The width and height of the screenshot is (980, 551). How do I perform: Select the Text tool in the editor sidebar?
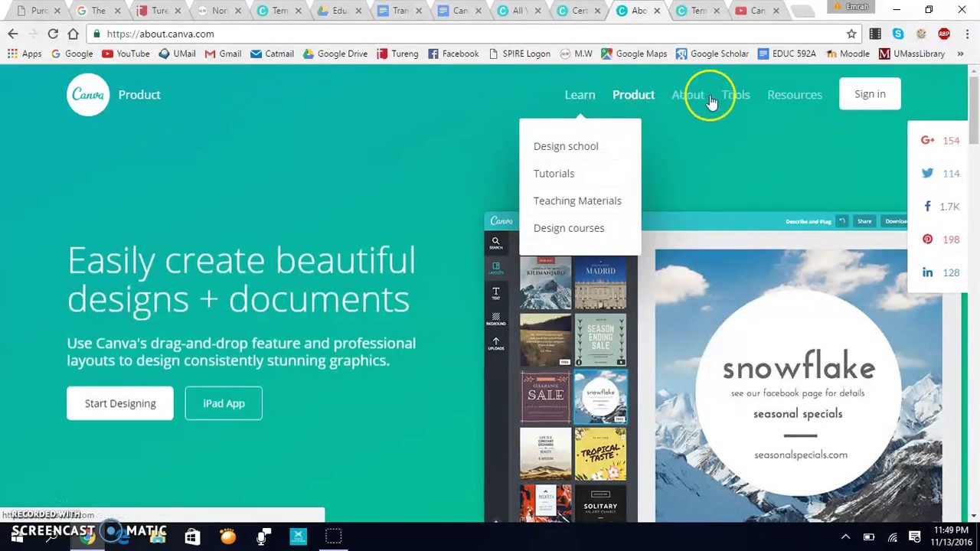point(495,294)
